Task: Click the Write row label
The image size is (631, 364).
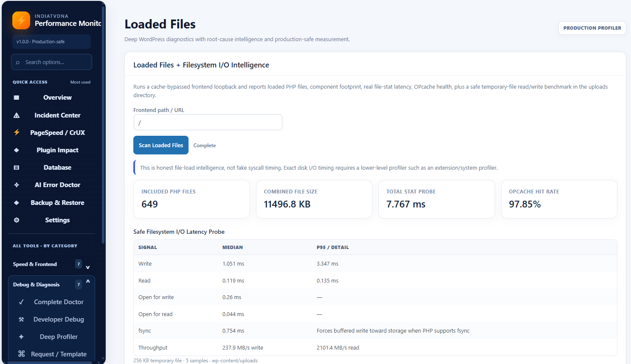Action: pyautogui.click(x=145, y=264)
